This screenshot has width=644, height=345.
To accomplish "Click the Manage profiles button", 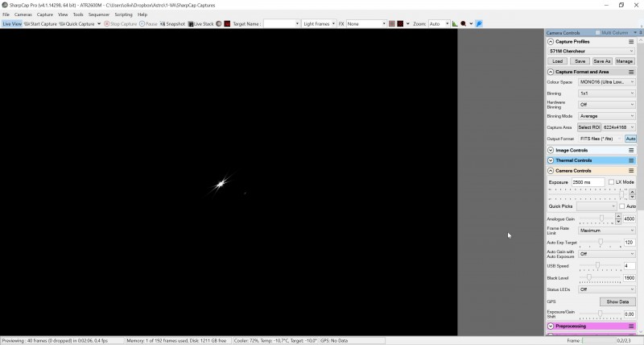I will 625,61.
